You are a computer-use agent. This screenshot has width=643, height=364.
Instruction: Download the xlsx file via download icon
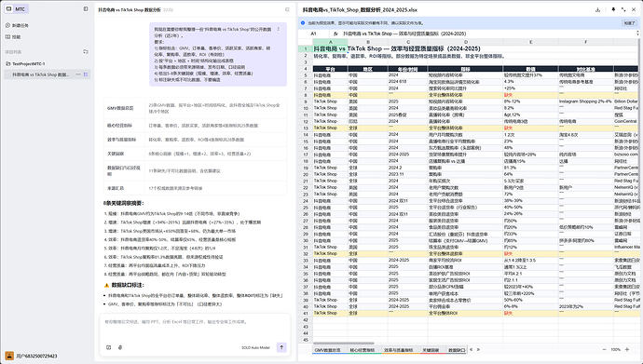click(598, 9)
